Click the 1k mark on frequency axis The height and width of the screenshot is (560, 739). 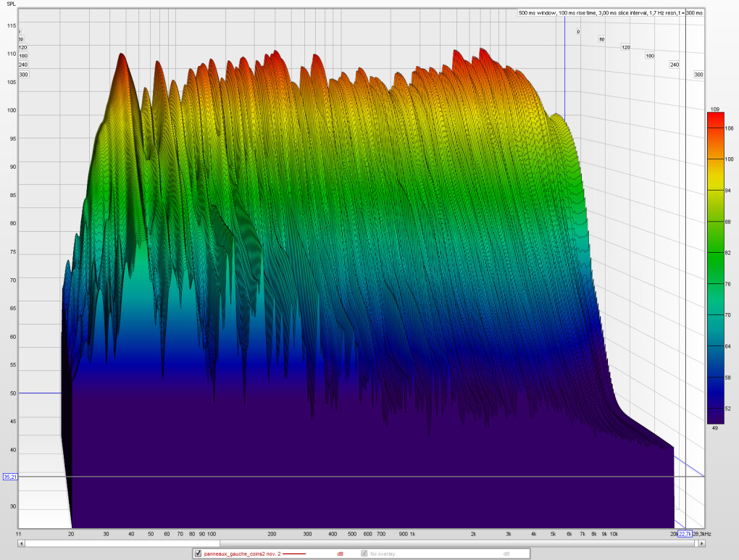pos(412,534)
